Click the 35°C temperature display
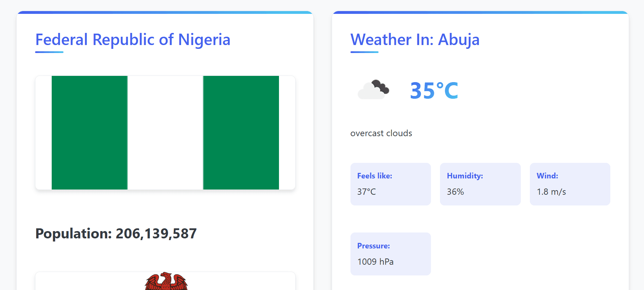644x290 pixels. click(433, 90)
